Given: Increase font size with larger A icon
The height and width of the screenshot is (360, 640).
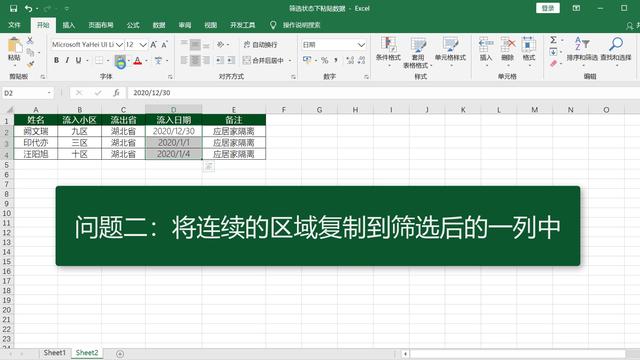Looking at the screenshot, I should 153,44.
